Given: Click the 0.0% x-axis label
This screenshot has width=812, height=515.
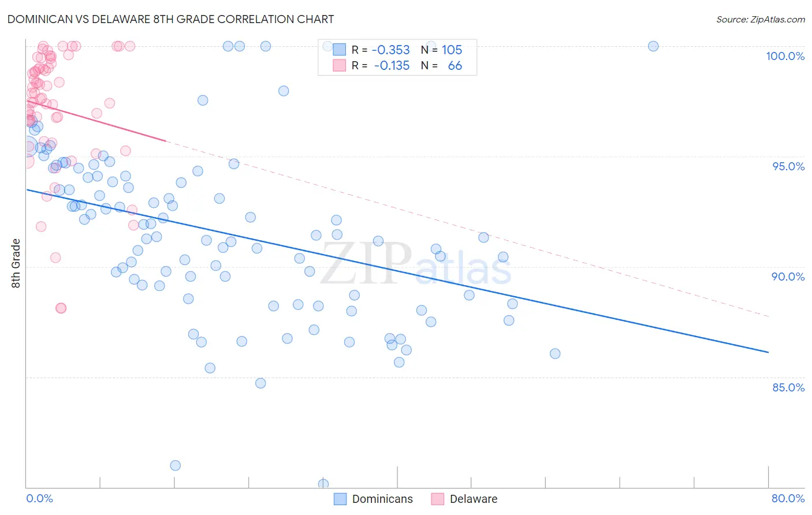Looking at the screenshot, I should coord(39,498).
